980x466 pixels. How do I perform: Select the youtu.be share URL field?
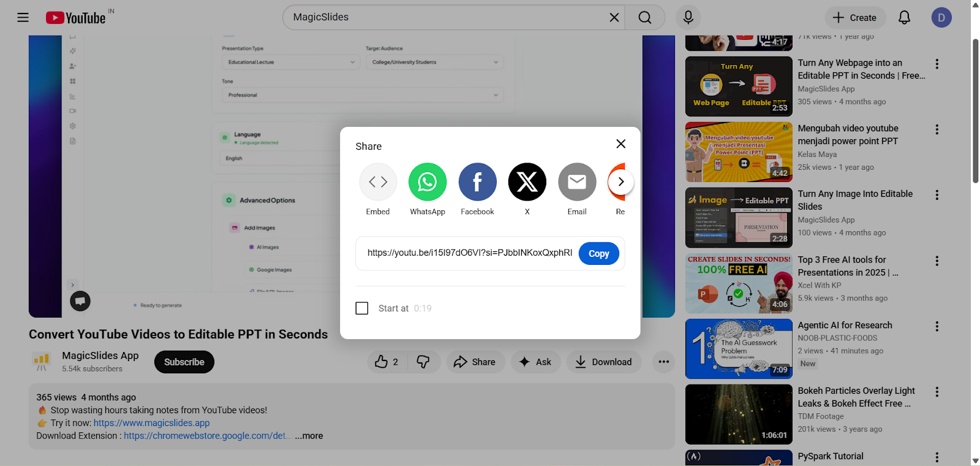tap(470, 253)
